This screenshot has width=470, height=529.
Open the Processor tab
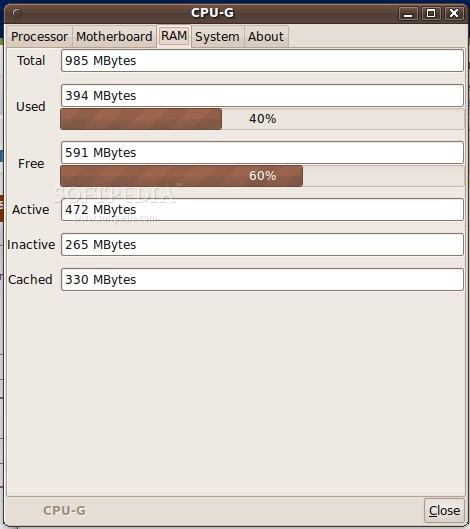click(39, 36)
